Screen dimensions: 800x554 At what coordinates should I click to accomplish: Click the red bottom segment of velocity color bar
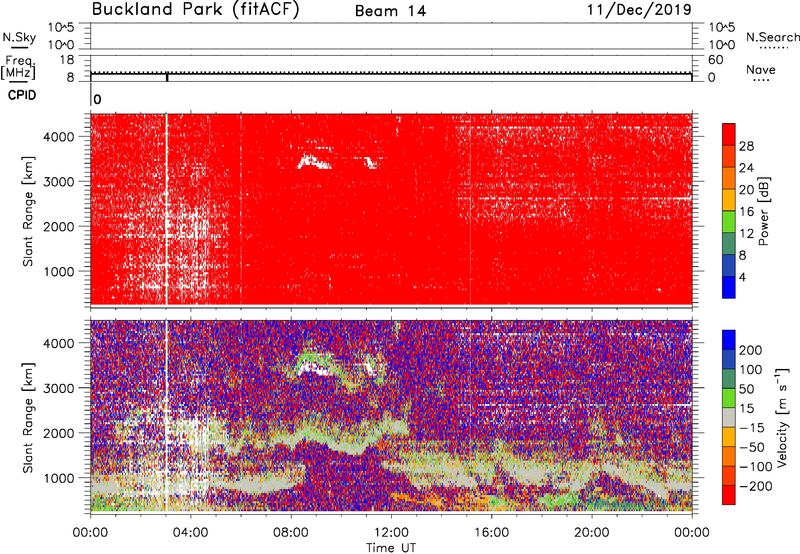tap(729, 495)
